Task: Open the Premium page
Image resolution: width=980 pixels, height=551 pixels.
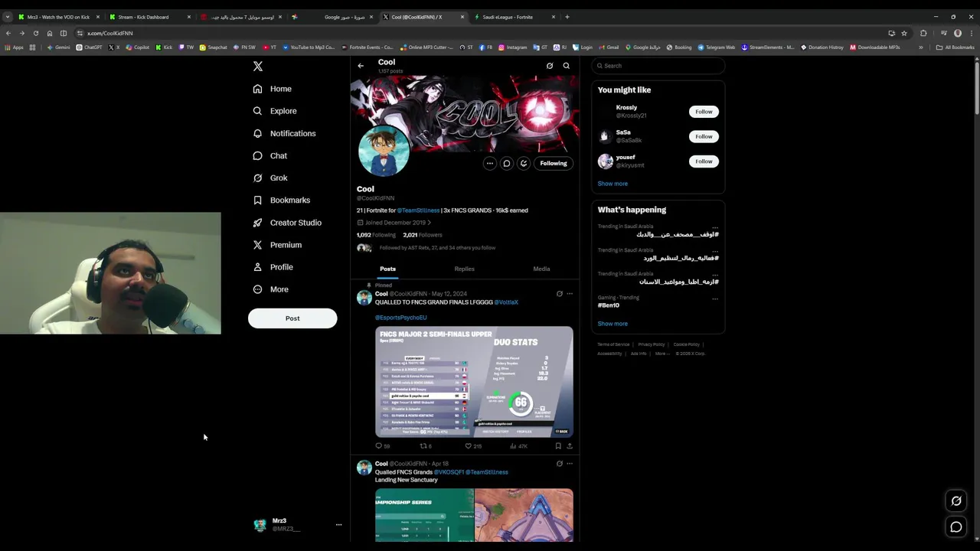Action: pyautogui.click(x=277, y=245)
